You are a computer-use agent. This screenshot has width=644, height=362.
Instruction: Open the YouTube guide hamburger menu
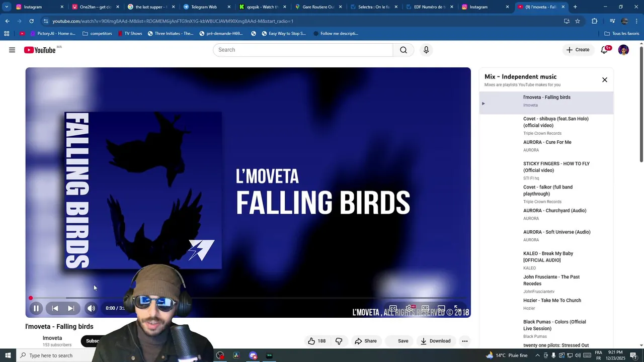click(12, 50)
